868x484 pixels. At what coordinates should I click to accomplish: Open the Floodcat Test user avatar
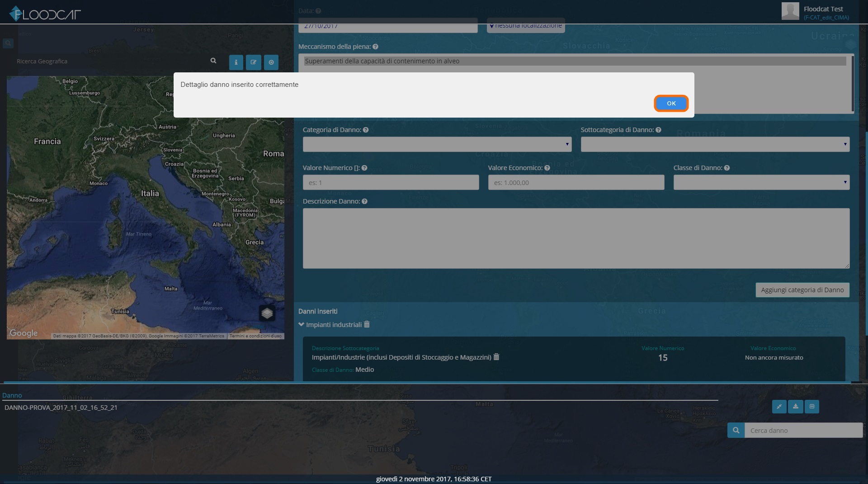[x=790, y=11]
